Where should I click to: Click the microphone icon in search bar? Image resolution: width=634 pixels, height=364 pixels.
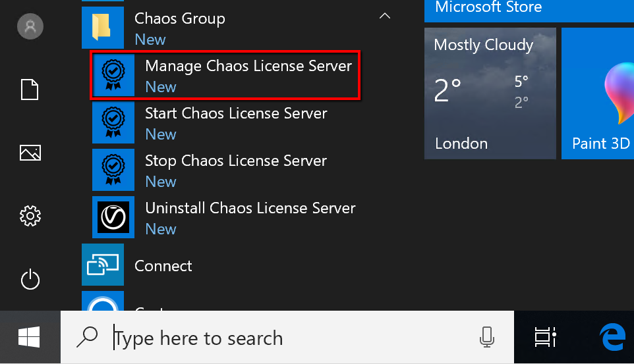pos(486,338)
